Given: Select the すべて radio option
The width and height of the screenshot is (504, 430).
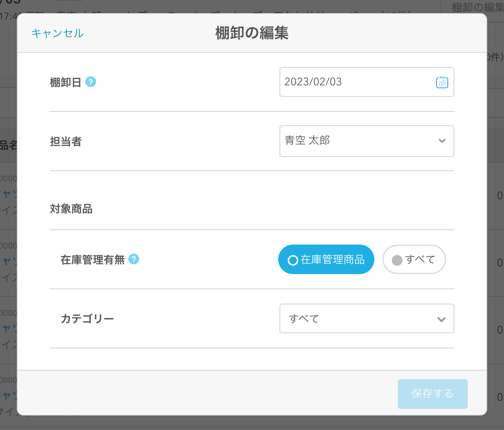Looking at the screenshot, I should [414, 259].
